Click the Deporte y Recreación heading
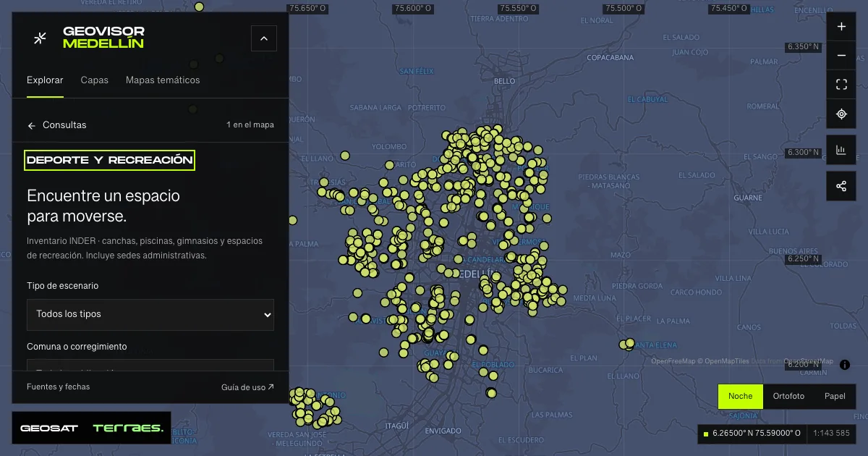 pyautogui.click(x=110, y=161)
